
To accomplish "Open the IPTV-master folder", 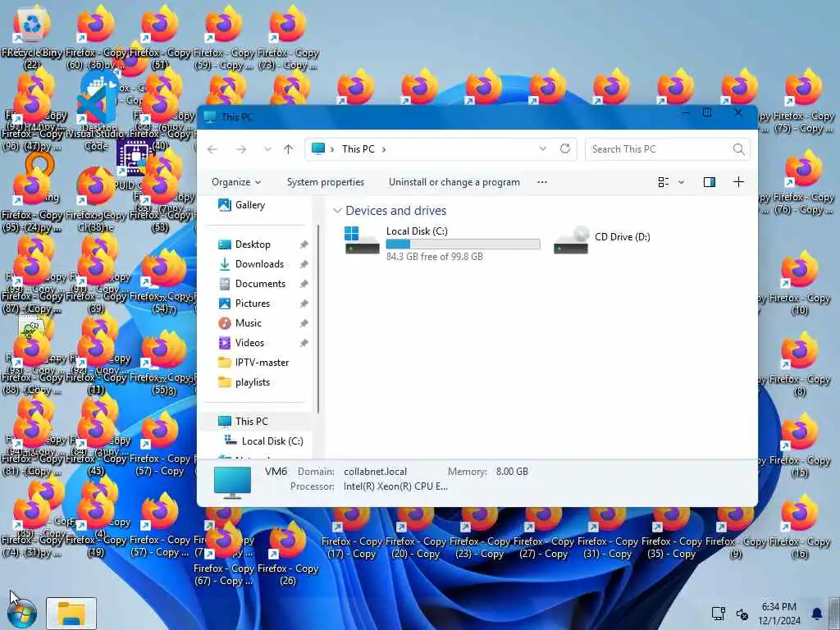I will [x=262, y=363].
